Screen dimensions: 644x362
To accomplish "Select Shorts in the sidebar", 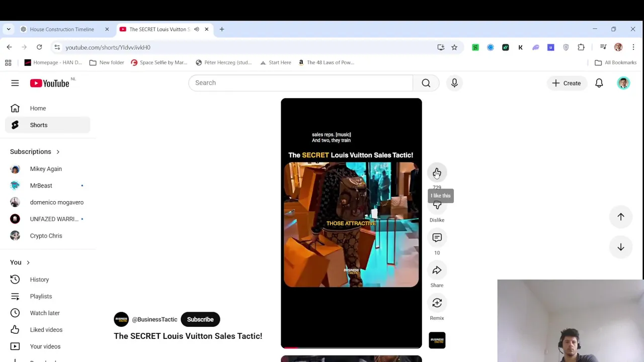I will pyautogui.click(x=47, y=125).
